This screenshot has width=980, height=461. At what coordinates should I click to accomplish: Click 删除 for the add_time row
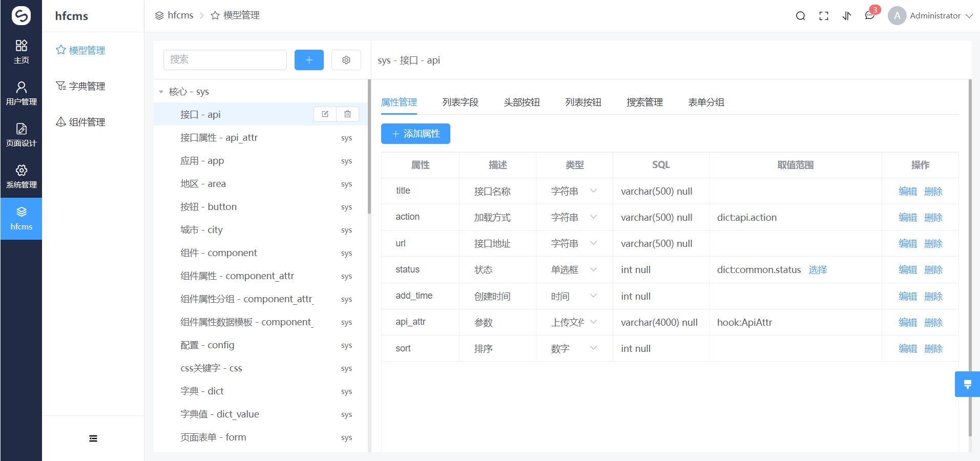933,296
